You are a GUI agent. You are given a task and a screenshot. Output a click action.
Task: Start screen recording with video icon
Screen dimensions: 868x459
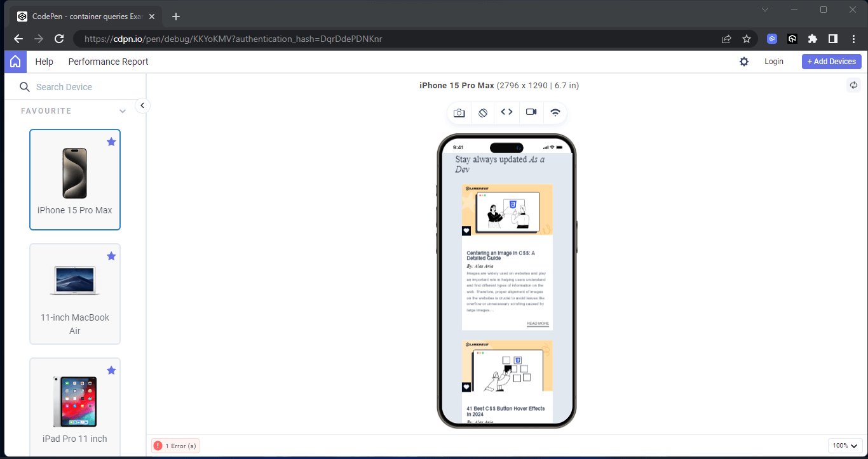click(x=531, y=112)
